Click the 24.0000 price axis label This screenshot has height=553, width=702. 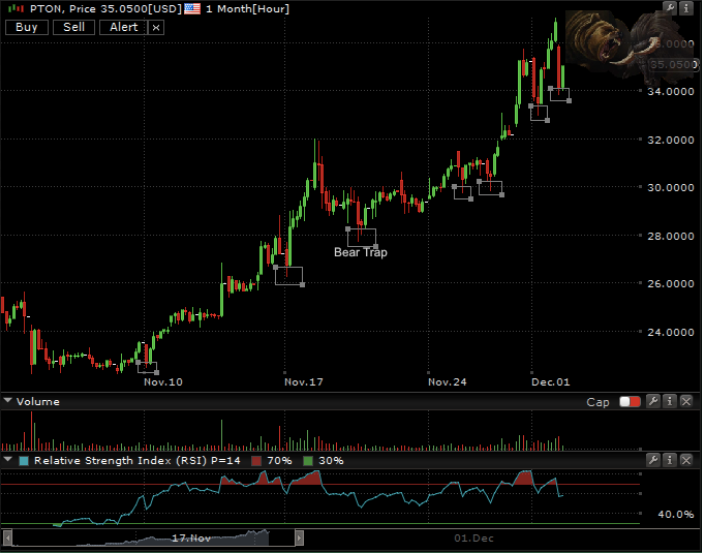[x=671, y=333]
